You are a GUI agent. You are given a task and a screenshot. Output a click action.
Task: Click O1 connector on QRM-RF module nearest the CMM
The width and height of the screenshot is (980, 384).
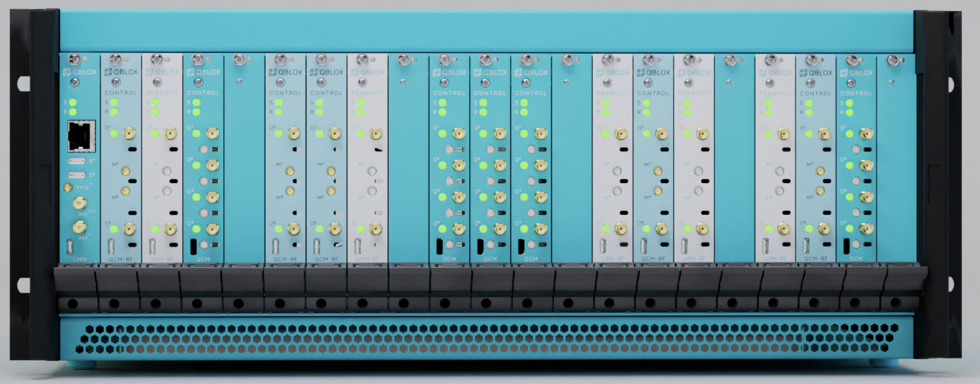coord(170,133)
